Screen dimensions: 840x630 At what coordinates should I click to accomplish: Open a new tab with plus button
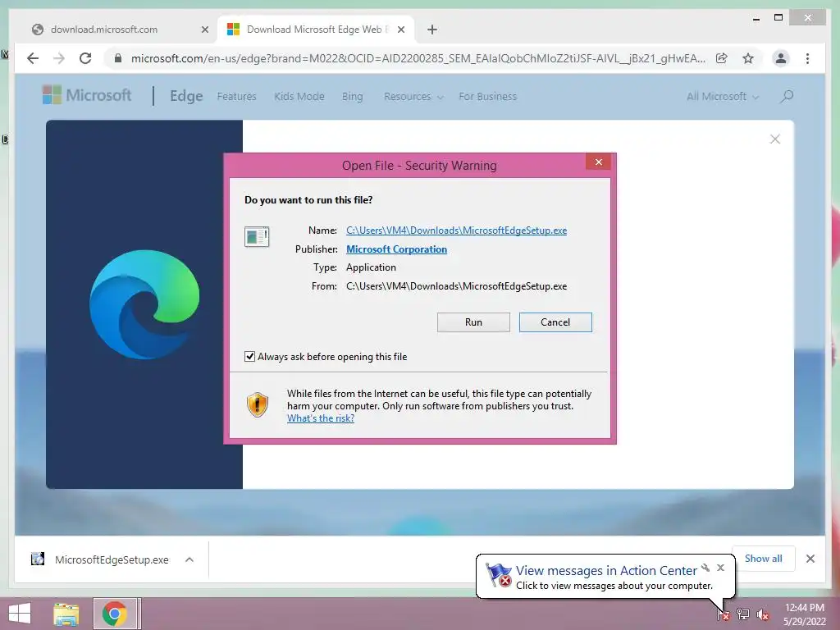tap(432, 30)
